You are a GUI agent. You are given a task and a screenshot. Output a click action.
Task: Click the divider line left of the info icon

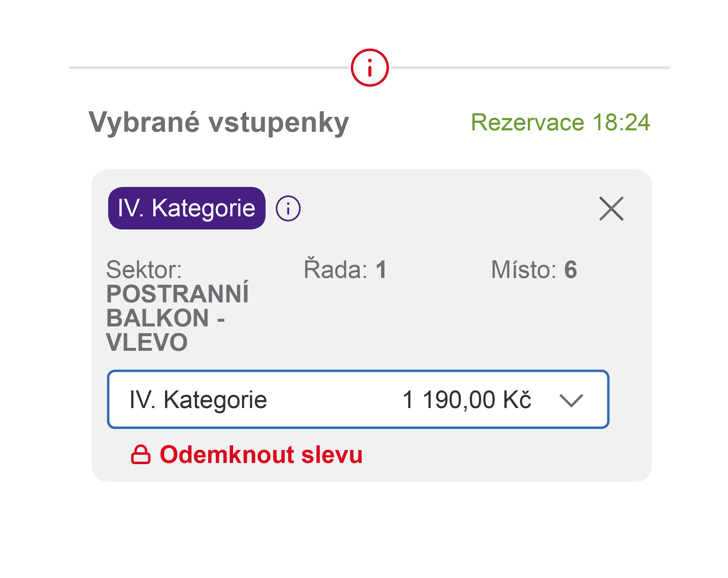pyautogui.click(x=209, y=68)
